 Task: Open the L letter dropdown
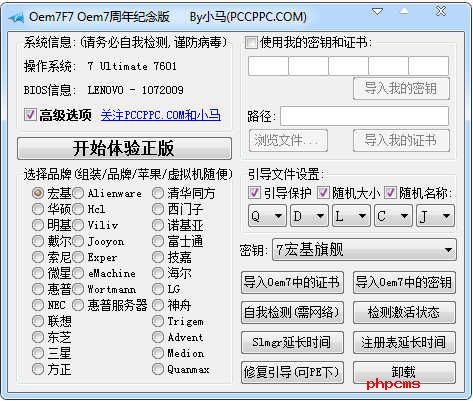point(351,216)
